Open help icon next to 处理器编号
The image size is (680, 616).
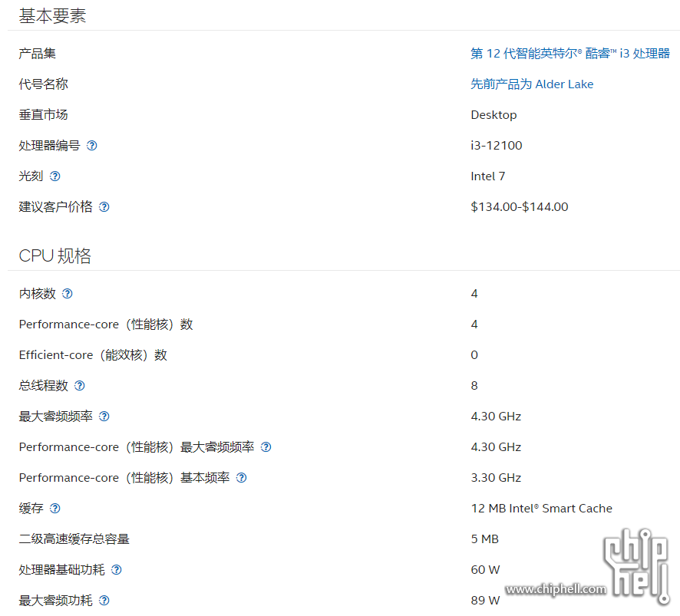91,146
